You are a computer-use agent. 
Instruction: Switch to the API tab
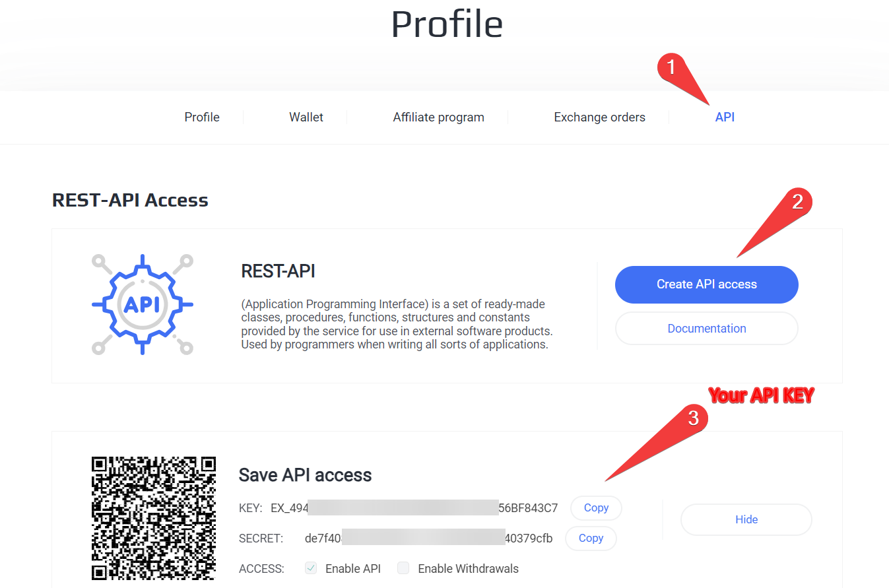point(725,117)
